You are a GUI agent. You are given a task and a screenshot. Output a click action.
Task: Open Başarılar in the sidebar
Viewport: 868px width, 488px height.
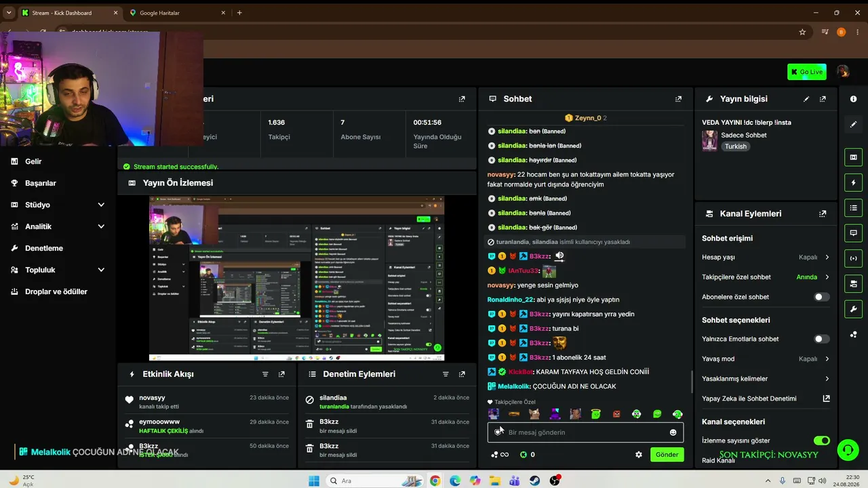[x=41, y=183]
